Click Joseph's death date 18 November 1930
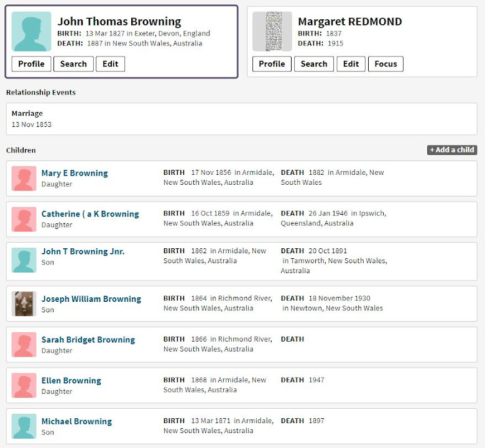This screenshot has height=448, width=485. point(339,298)
